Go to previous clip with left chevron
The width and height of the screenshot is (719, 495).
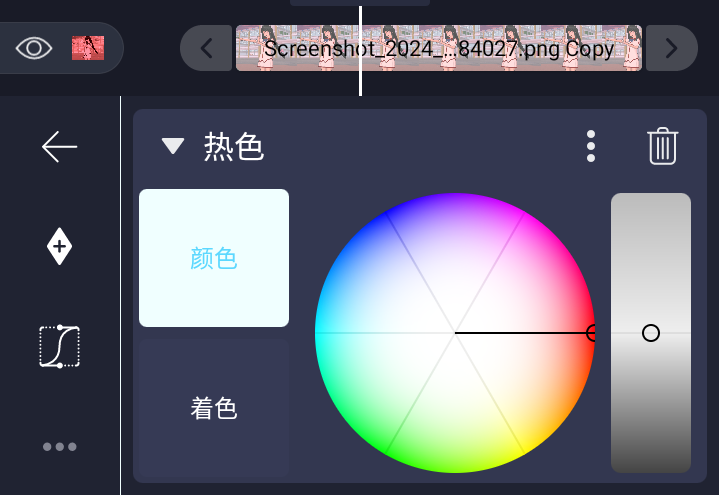click(x=207, y=48)
